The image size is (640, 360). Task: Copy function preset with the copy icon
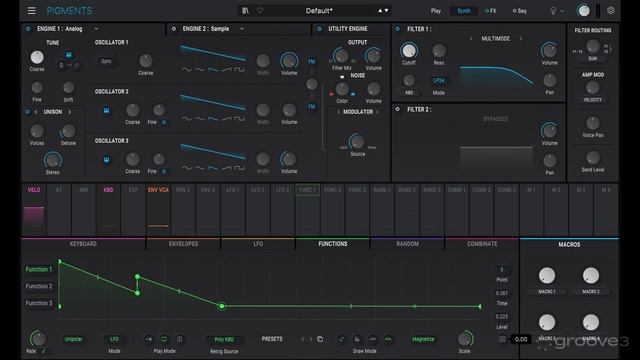(320, 339)
